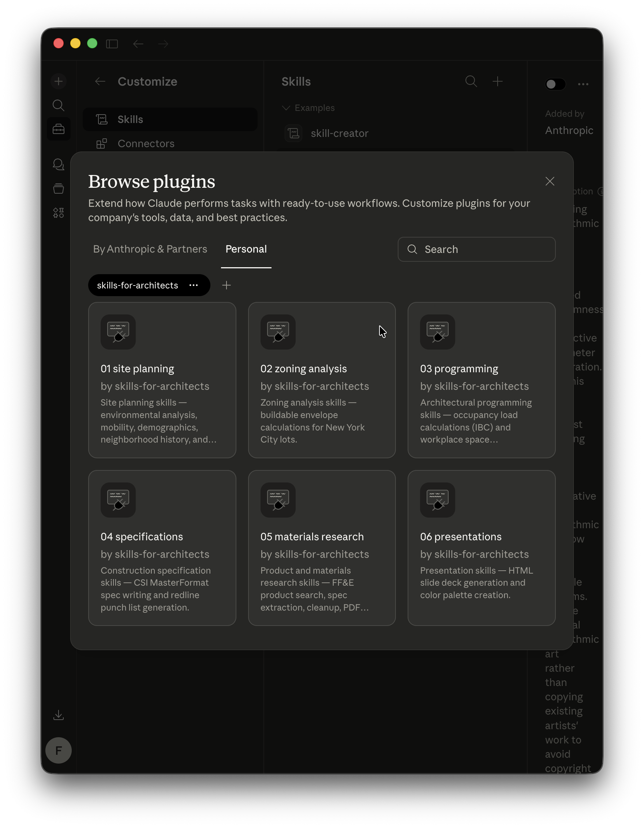Image resolution: width=644 pixels, height=828 pixels.
Task: Select the Personal tab
Action: (246, 249)
